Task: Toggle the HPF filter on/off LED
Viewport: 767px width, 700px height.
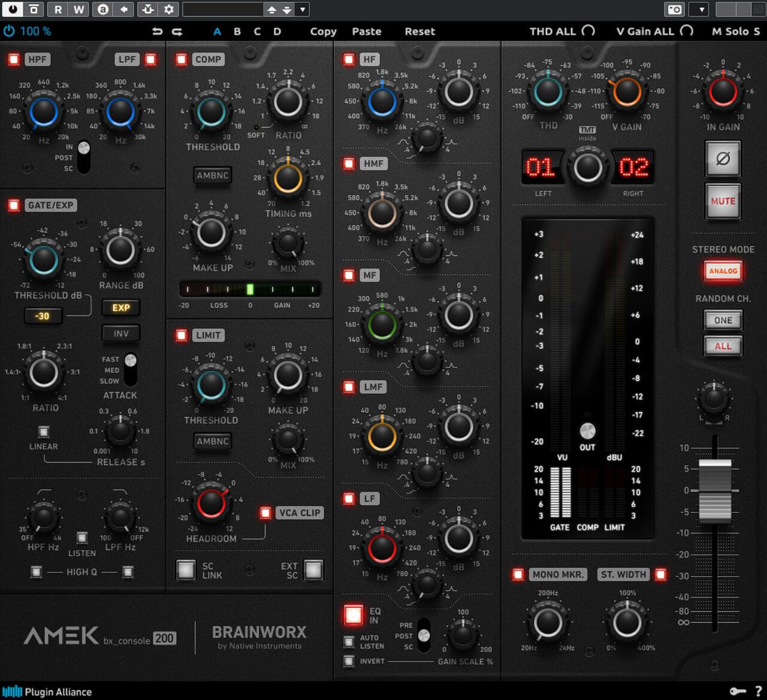Action: (13, 59)
